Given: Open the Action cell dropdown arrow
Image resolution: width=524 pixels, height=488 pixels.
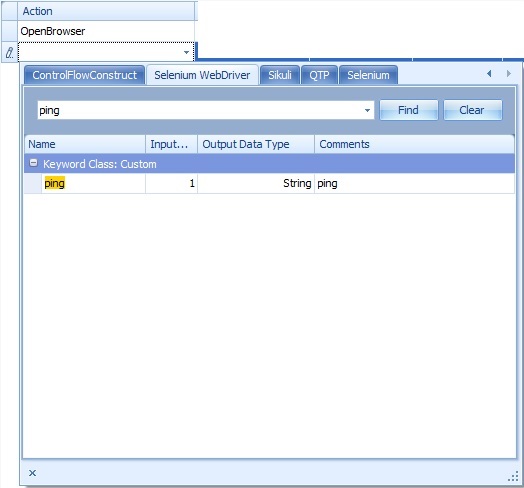Looking at the screenshot, I should click(186, 52).
